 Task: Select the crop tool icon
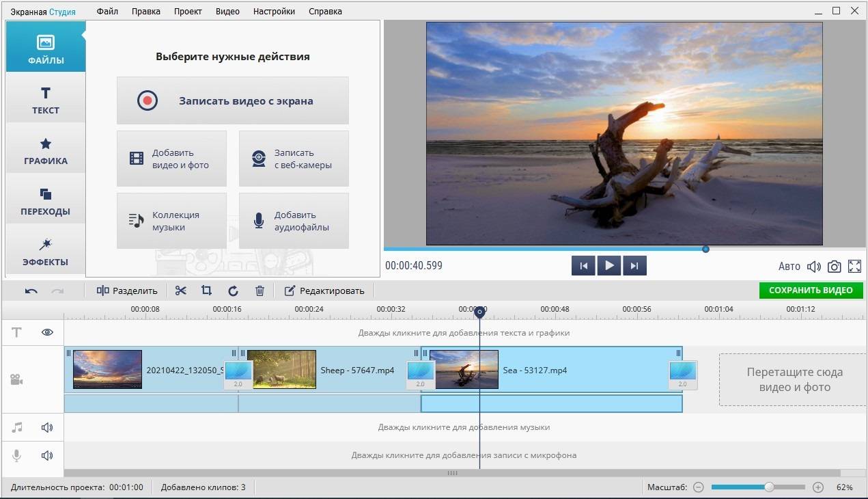206,291
